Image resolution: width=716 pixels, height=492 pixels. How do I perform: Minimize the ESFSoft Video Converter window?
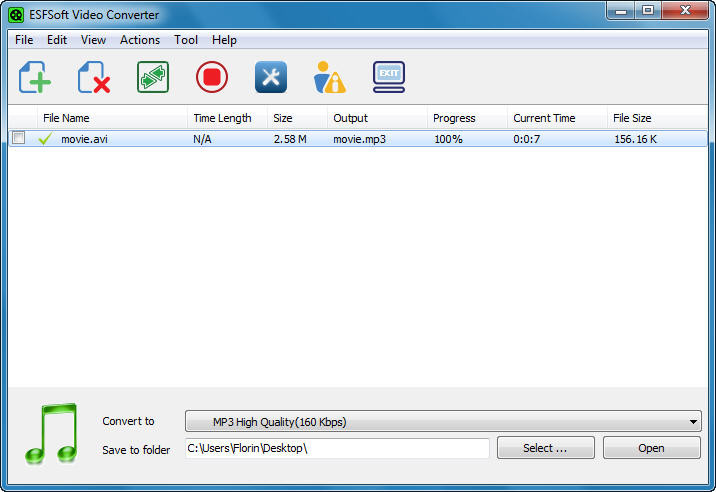tap(621, 11)
